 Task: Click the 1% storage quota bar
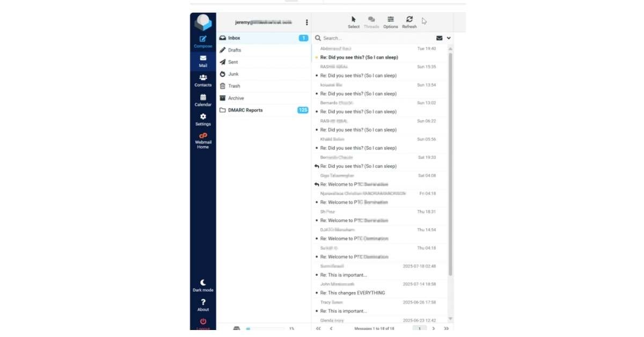tap(265, 328)
